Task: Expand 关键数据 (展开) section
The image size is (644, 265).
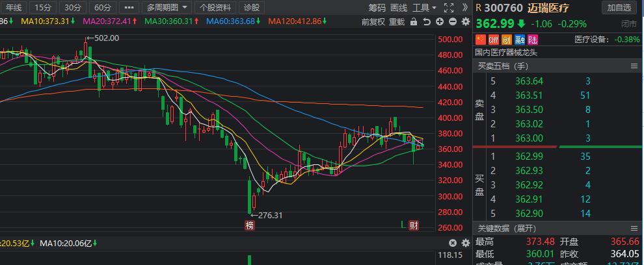Action: pyautogui.click(x=506, y=228)
